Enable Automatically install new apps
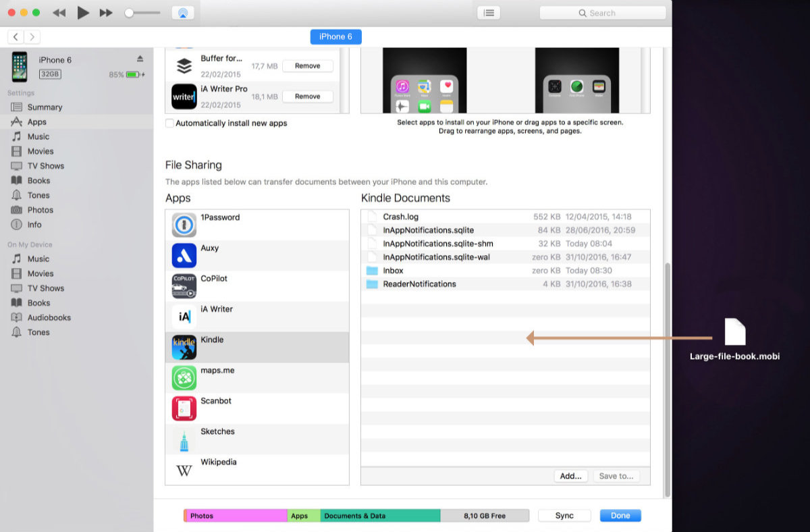Viewport: 810px width, 532px height. point(169,123)
